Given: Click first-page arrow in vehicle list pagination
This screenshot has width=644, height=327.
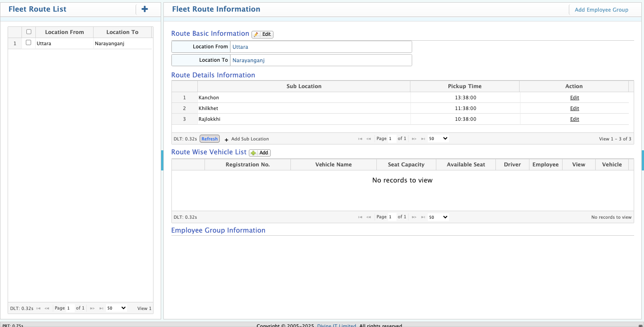Looking at the screenshot, I should click(x=360, y=217).
